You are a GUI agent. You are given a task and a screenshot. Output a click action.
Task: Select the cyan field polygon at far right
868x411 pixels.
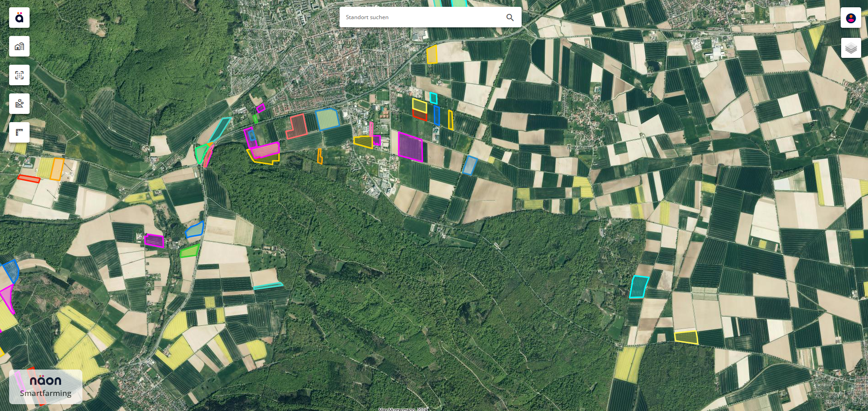tap(639, 287)
